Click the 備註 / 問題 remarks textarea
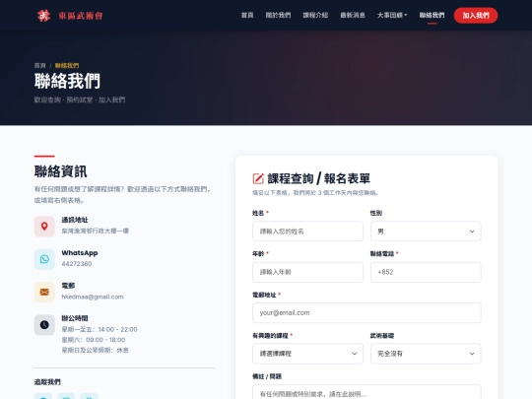532x399 pixels. coord(366,392)
